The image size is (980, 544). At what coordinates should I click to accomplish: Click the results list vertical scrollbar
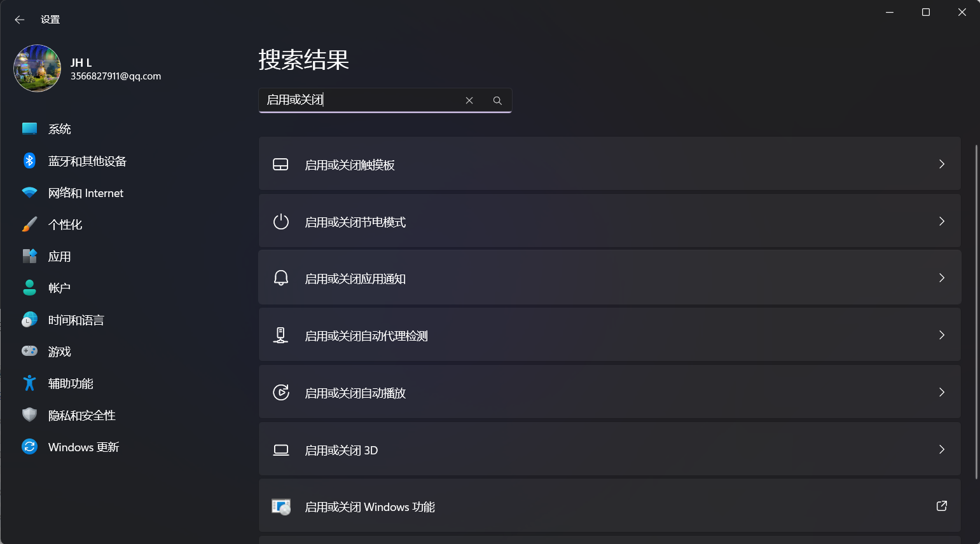click(x=976, y=311)
